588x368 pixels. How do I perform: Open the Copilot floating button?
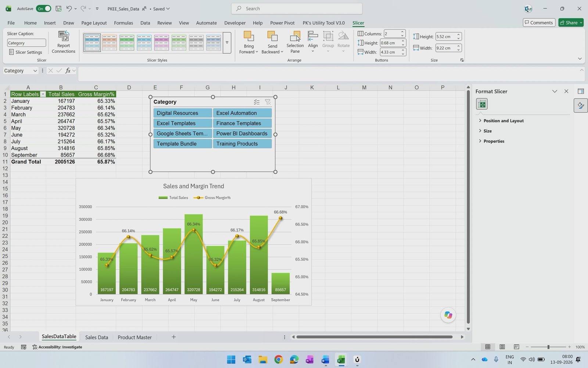[448, 315]
